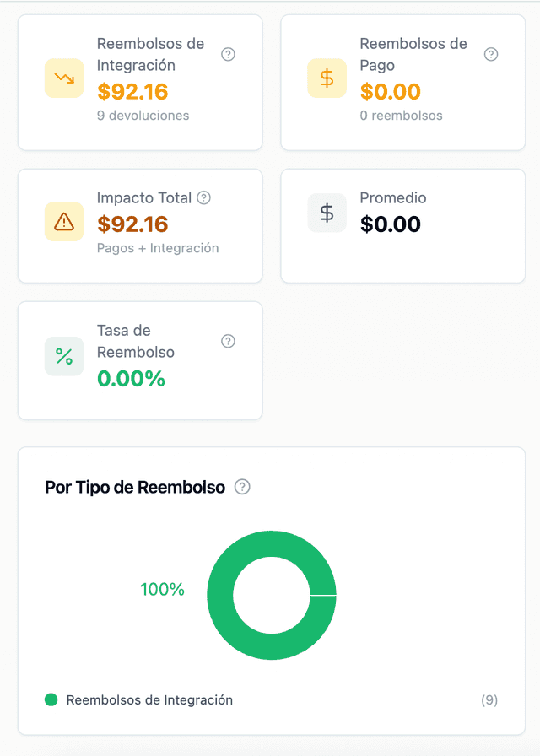Click the 0.00% refund rate value
Viewport: 540px width, 756px height.
coord(131,379)
